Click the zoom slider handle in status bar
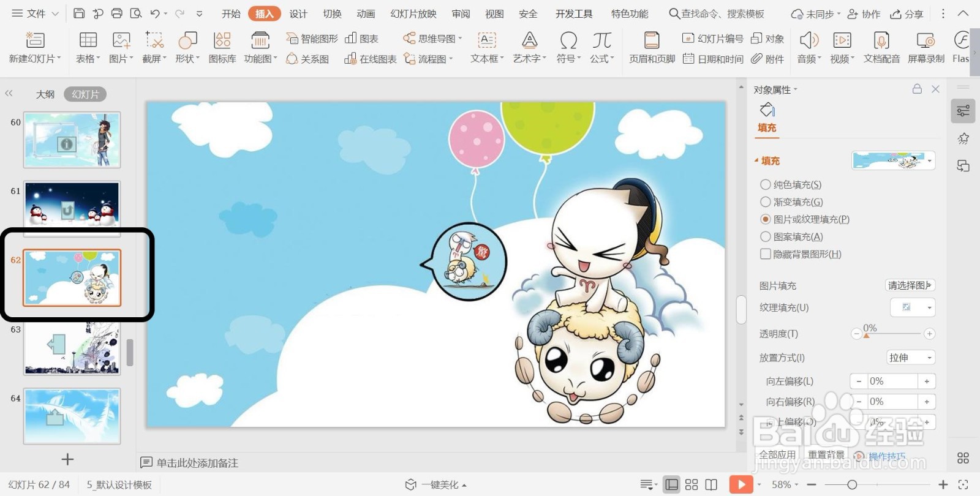This screenshot has width=980, height=496. 851,484
